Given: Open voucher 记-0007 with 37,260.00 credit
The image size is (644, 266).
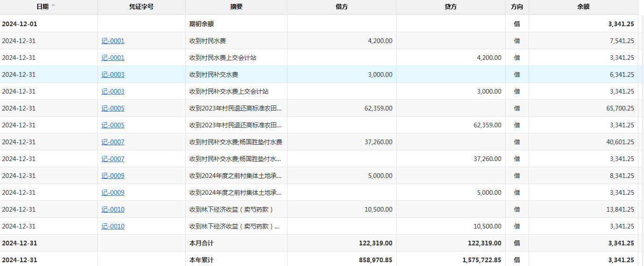Looking at the screenshot, I should pyautogui.click(x=113, y=159).
